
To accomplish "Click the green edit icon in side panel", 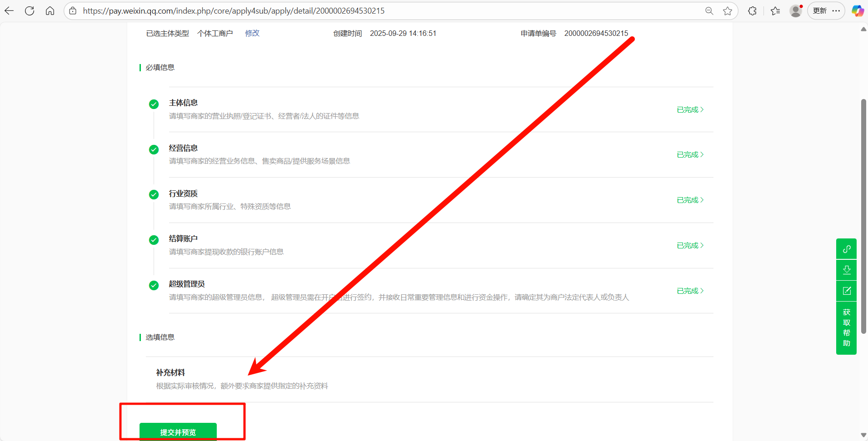I will pyautogui.click(x=846, y=291).
